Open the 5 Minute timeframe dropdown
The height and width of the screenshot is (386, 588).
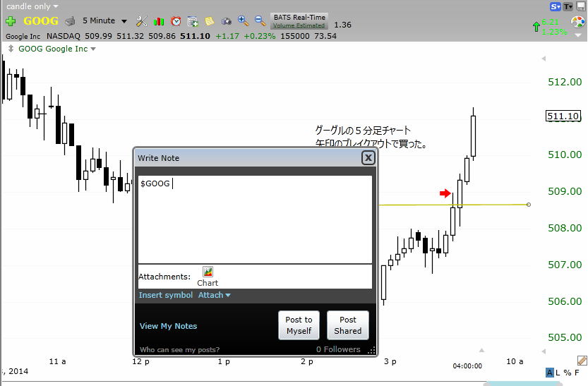click(104, 21)
